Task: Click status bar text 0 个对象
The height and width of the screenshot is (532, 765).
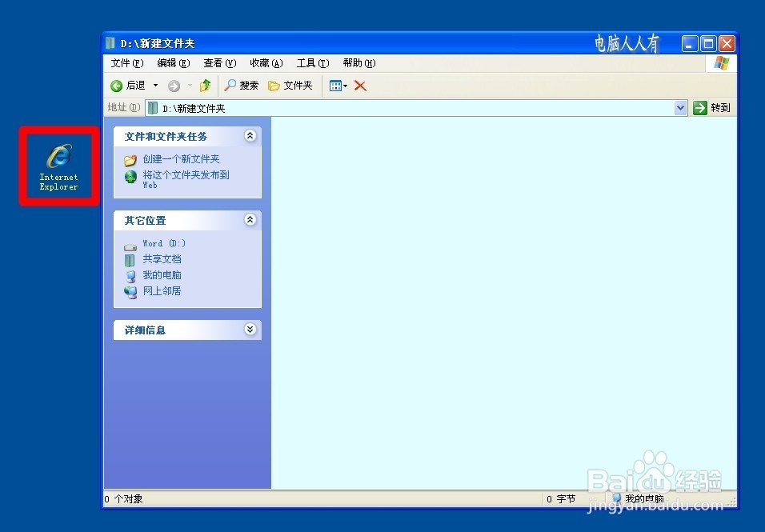Action: (x=123, y=499)
